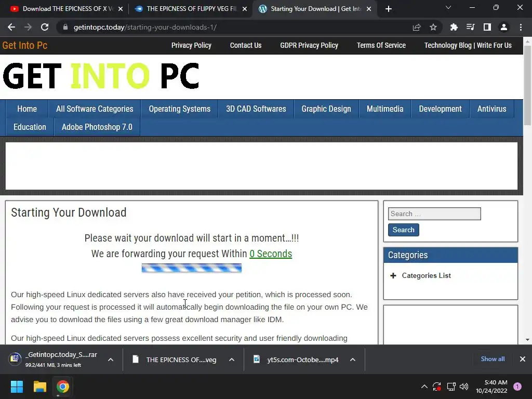The image size is (532, 399).
Task: Open Education category
Action: click(x=30, y=127)
